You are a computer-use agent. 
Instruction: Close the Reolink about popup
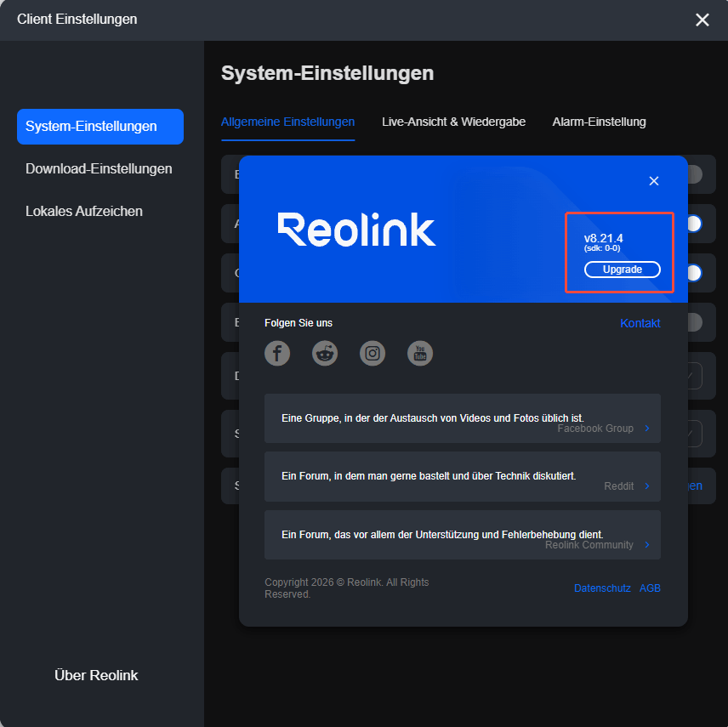point(654,181)
